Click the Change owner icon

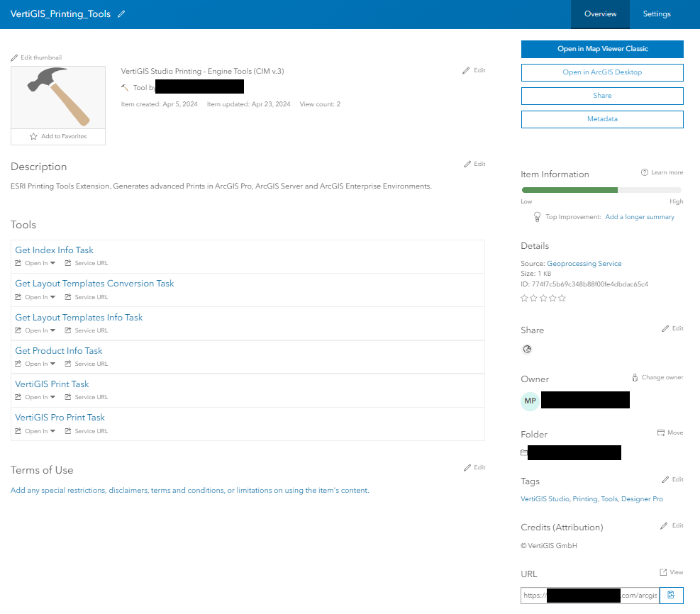(x=635, y=377)
